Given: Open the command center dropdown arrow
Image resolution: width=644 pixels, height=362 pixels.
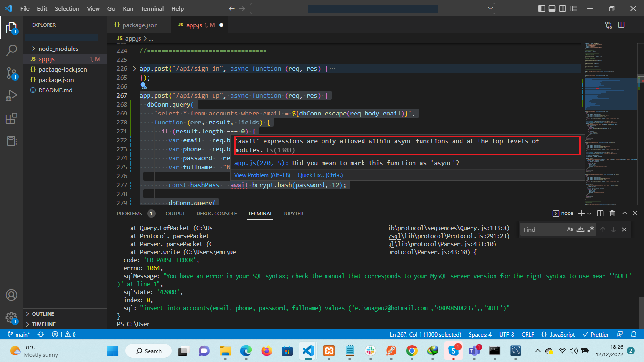Looking at the screenshot, I should point(491,8).
